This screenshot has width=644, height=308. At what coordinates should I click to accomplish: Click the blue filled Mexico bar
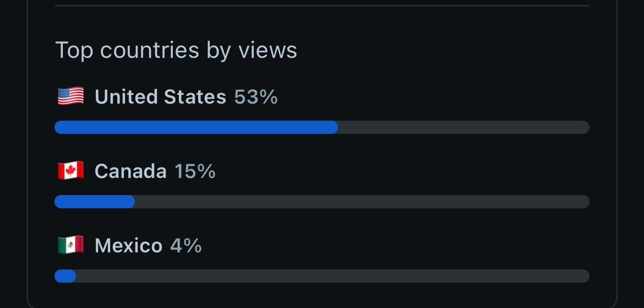point(66,276)
